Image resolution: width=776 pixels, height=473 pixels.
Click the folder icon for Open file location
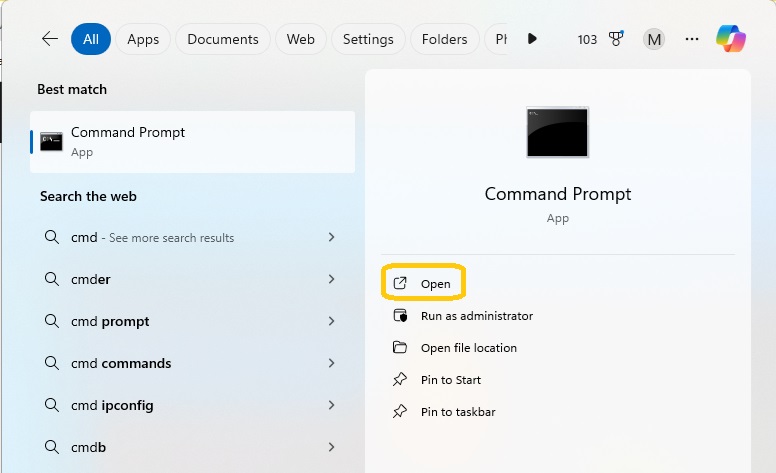point(400,347)
